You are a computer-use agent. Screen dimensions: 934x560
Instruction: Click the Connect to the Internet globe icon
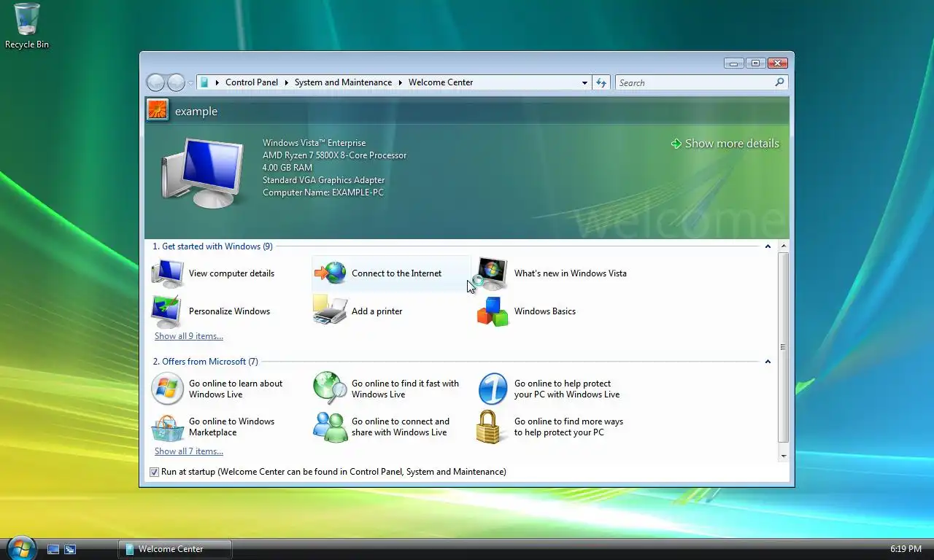[x=331, y=273]
